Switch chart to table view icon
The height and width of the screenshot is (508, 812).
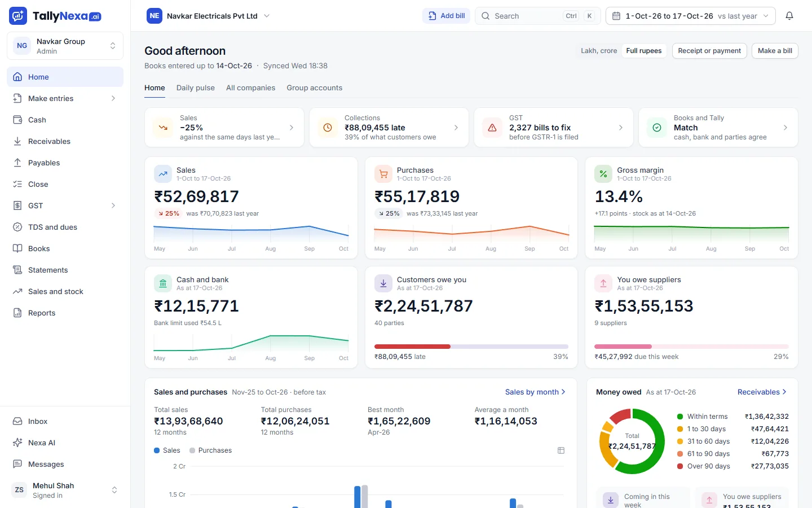coord(561,450)
